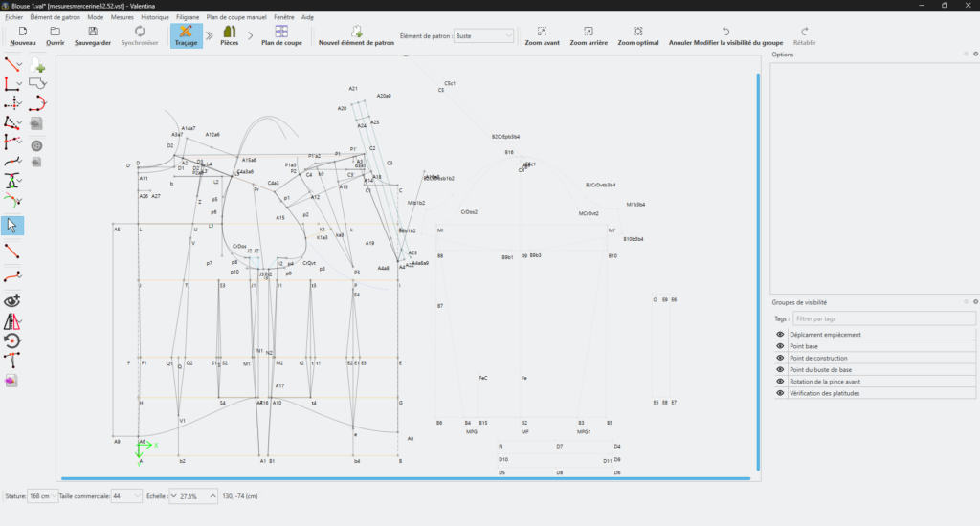Image resolution: width=980 pixels, height=526 pixels.
Task: Select the arrow pointer tool in left toolbar
Action: click(12, 226)
